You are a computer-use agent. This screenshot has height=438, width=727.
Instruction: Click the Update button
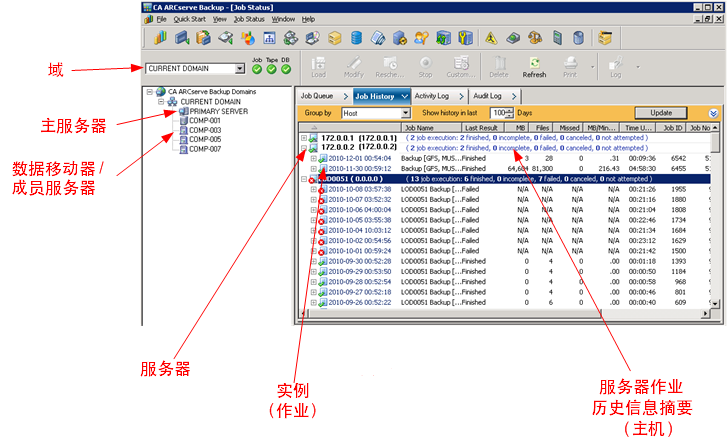[x=661, y=113]
